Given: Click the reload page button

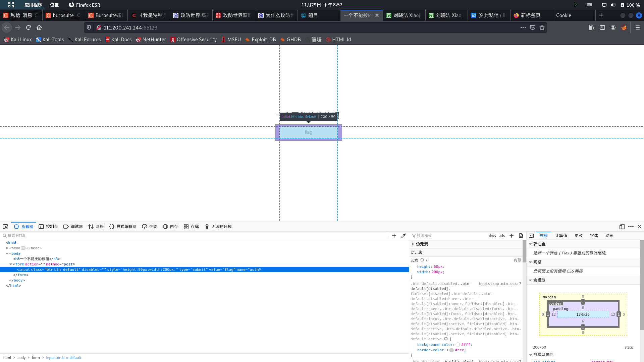Looking at the screenshot, I should 29,27.
